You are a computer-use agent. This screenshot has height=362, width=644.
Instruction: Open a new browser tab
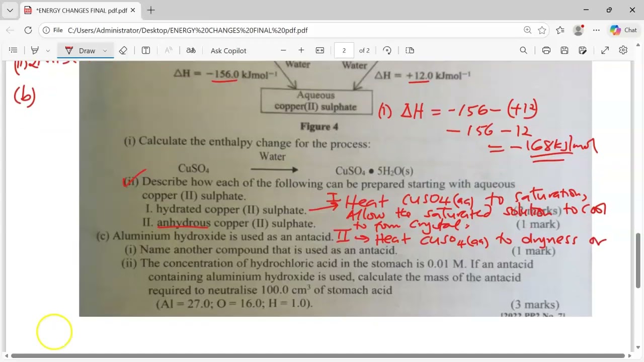pos(151,10)
